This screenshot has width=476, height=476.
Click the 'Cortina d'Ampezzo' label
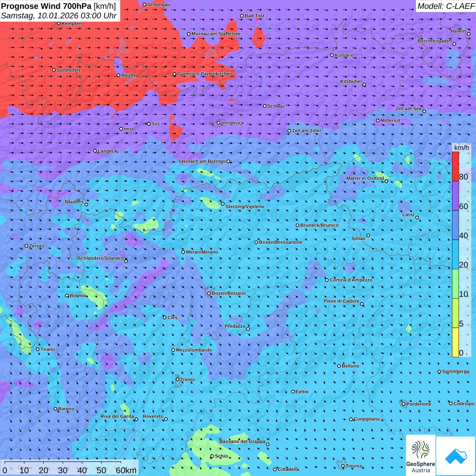351,280
